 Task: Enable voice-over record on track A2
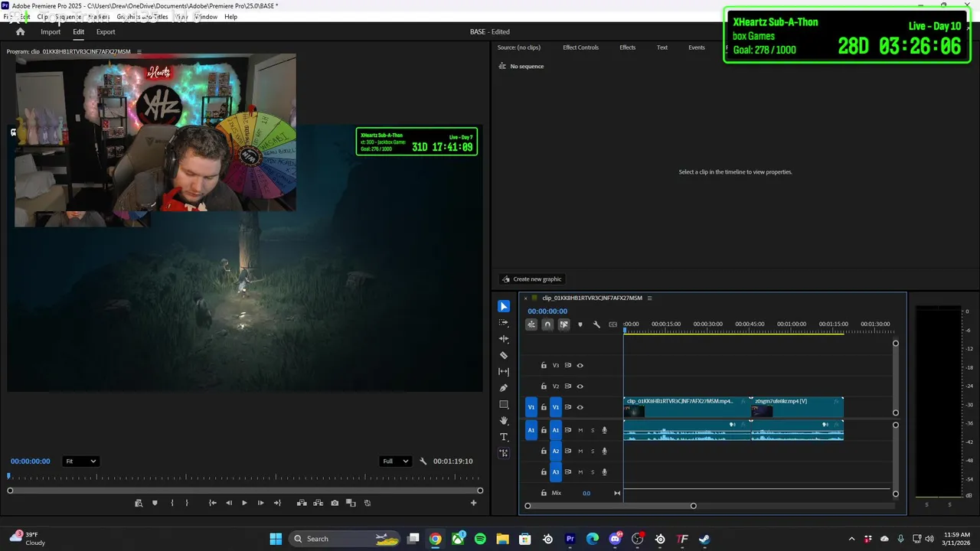[604, 451]
